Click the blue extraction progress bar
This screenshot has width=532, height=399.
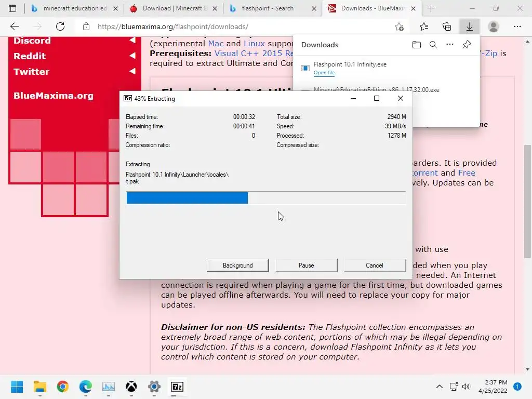click(x=187, y=198)
